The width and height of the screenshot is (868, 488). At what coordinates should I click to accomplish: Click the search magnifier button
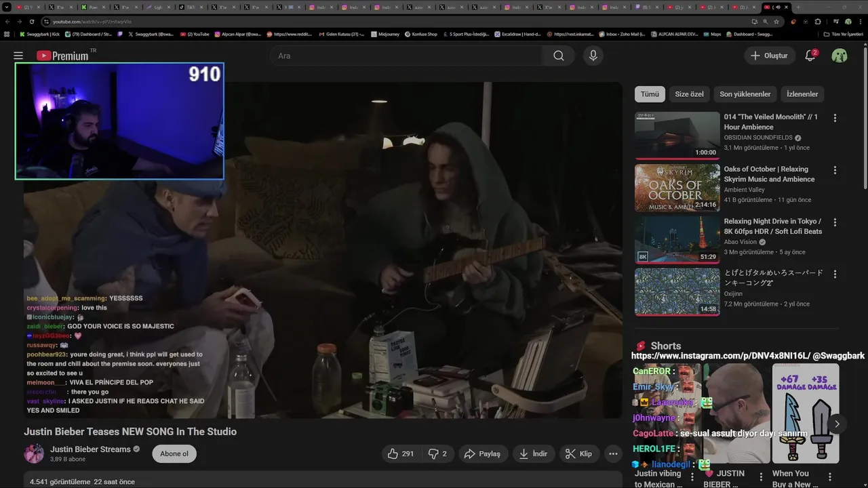click(x=559, y=56)
